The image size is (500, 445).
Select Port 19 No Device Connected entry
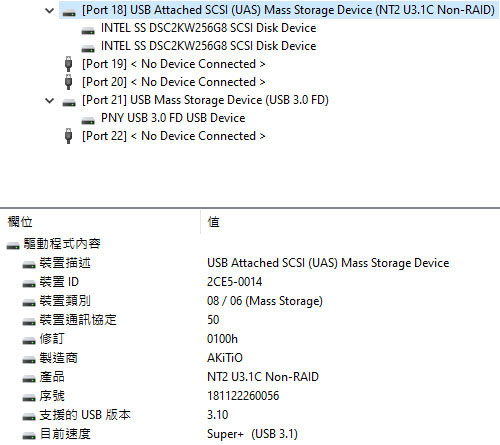pos(174,64)
